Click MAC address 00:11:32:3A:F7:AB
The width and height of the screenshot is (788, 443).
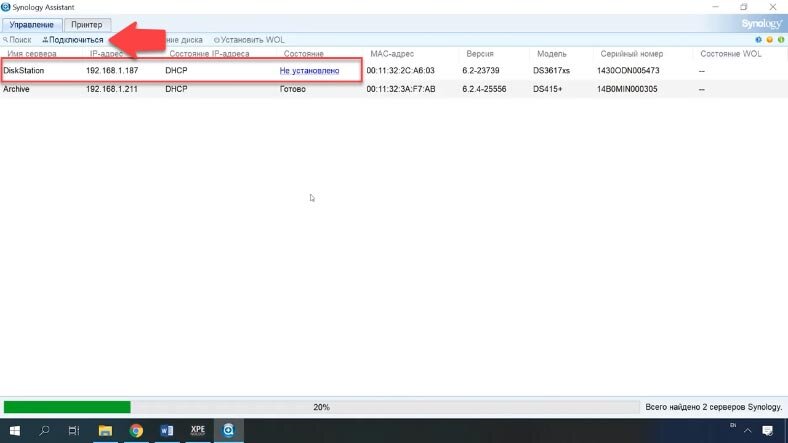401,89
